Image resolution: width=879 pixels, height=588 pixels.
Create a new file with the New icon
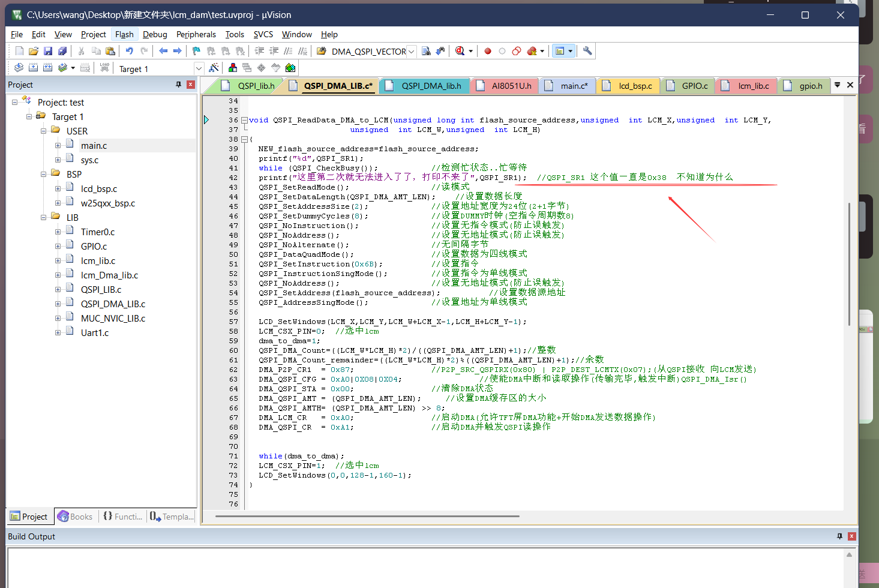(19, 51)
